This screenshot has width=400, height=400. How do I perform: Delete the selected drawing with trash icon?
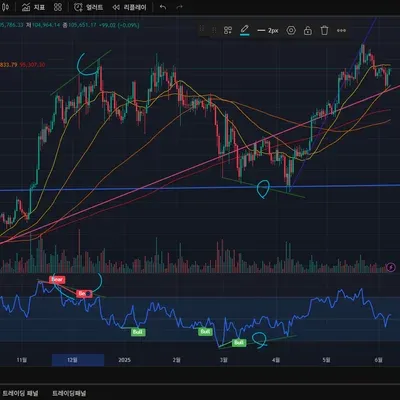324,31
